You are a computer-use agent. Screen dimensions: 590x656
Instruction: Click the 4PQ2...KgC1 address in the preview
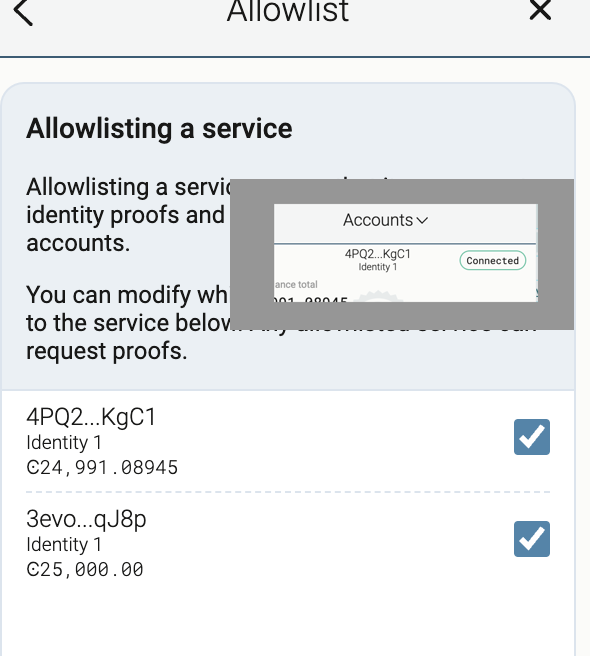click(377, 254)
